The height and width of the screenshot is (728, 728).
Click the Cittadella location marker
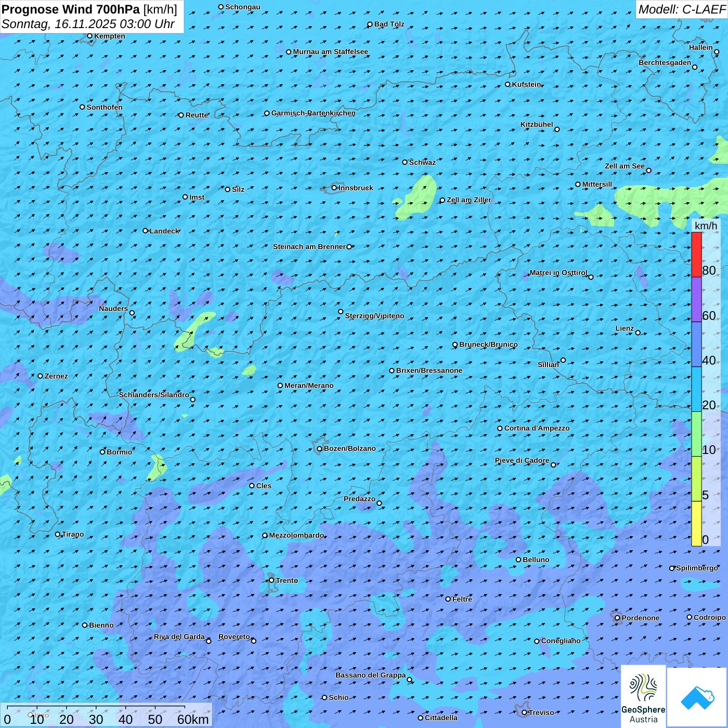pos(421,718)
